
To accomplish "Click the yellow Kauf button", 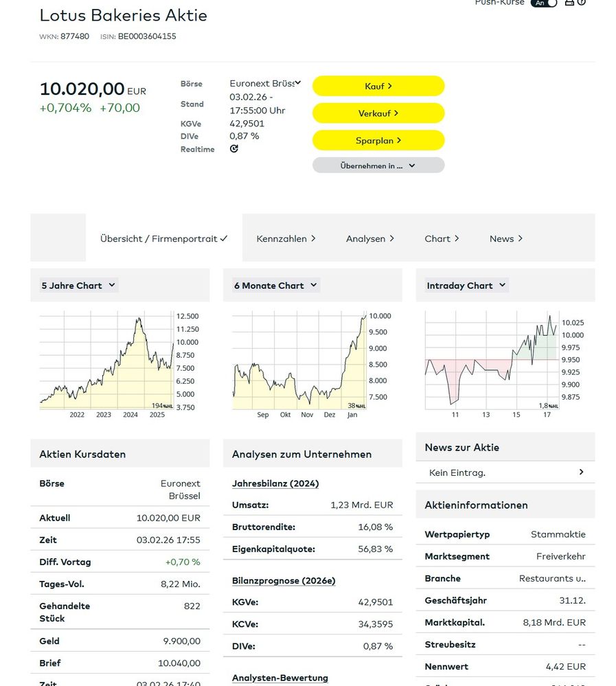I will [378, 87].
